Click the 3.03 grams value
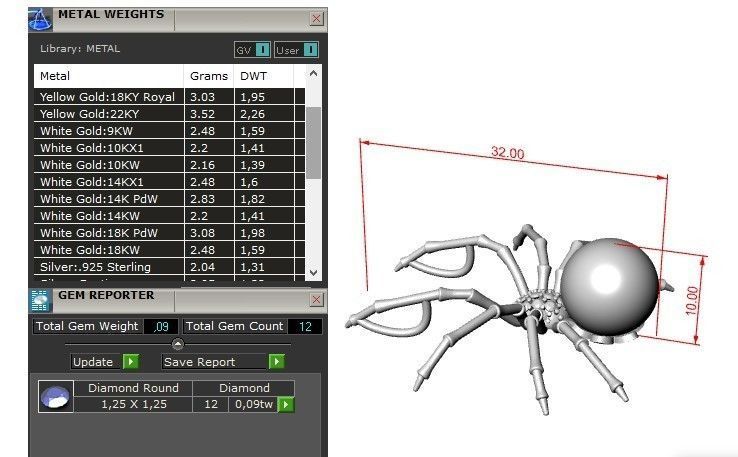 pyautogui.click(x=202, y=97)
